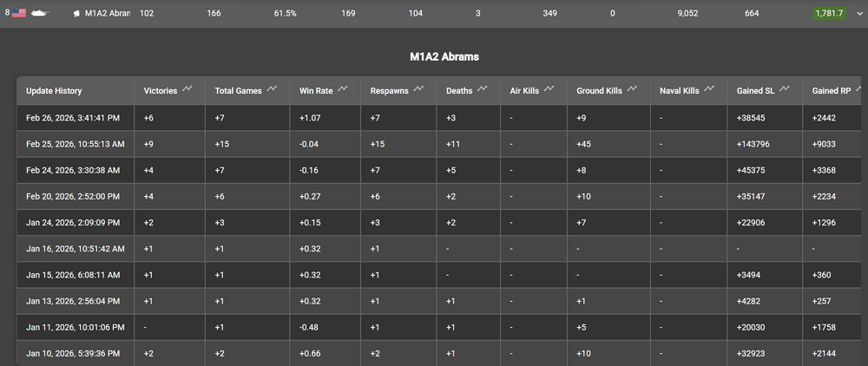This screenshot has height=366, width=868.
Task: Click the Gained RP column header
Action: (832, 90)
